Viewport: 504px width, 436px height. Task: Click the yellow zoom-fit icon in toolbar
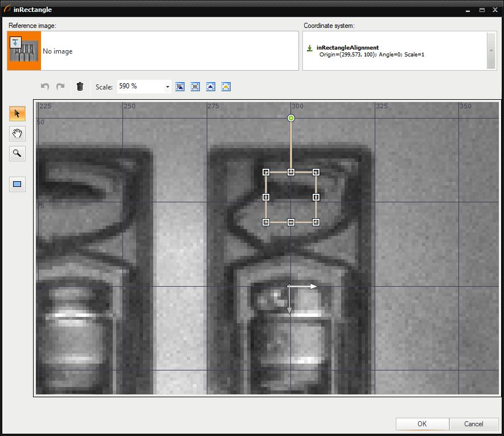tap(226, 87)
